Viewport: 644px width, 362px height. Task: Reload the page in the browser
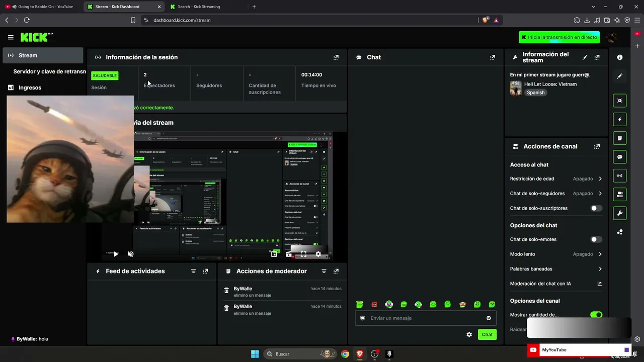tap(27, 20)
